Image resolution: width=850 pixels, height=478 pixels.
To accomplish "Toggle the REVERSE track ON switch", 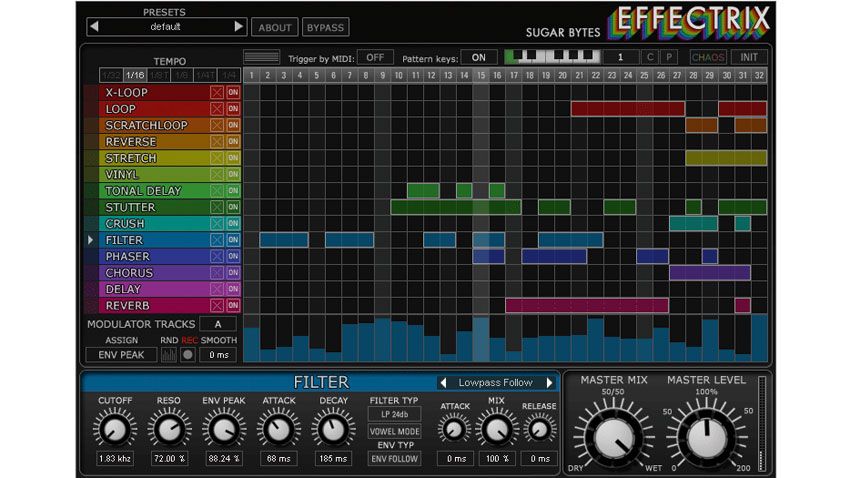I will click(x=233, y=141).
